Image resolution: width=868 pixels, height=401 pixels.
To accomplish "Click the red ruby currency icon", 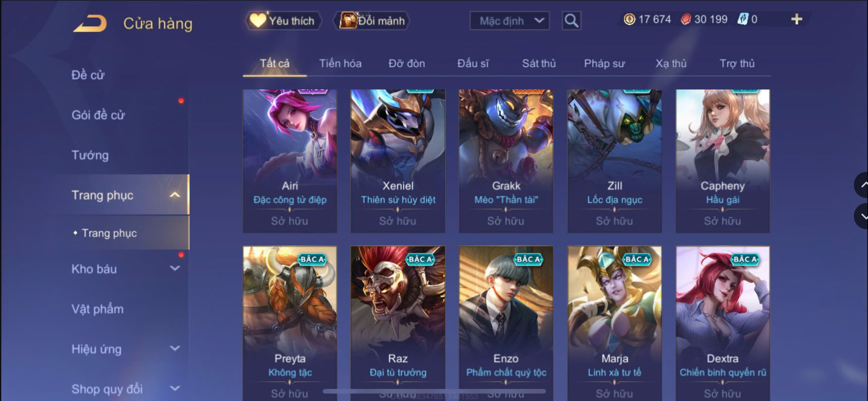I will 685,19.
